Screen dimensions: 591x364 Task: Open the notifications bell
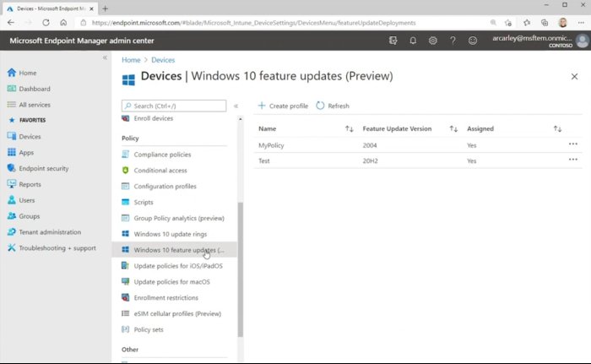[413, 41]
